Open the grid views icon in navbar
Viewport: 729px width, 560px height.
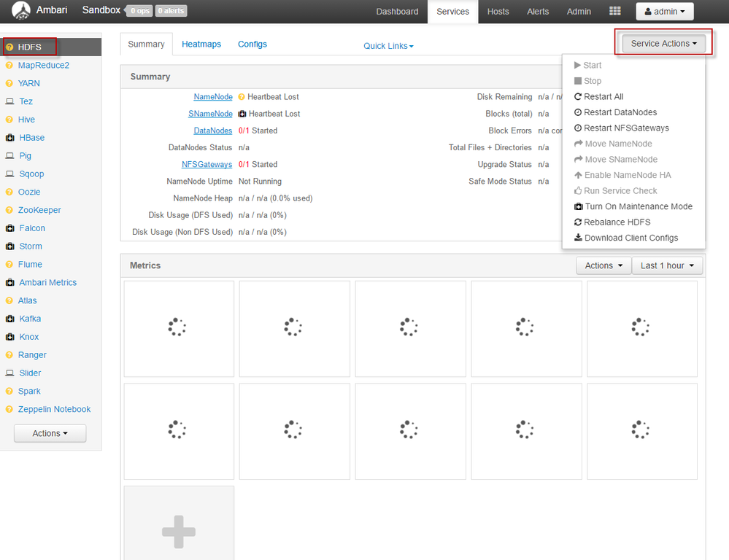614,11
